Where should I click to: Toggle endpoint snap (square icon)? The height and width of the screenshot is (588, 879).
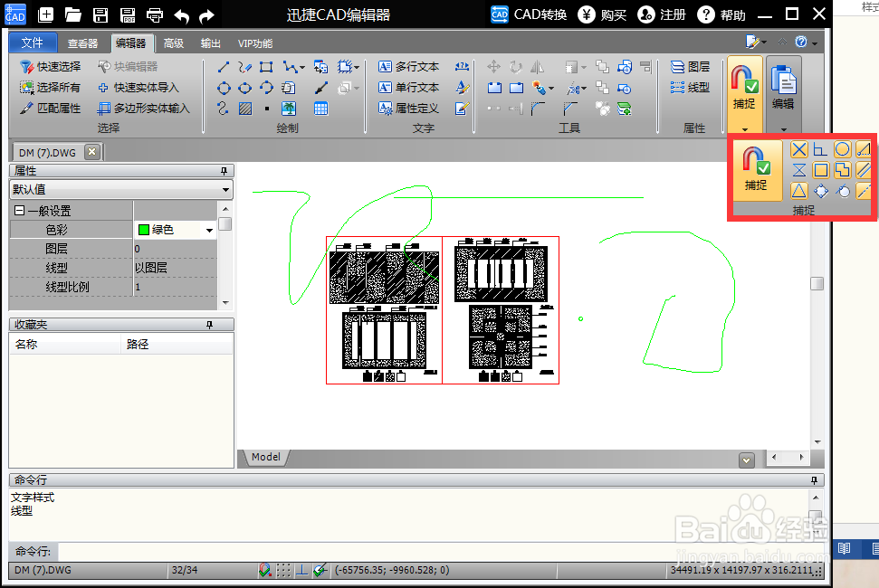point(821,170)
